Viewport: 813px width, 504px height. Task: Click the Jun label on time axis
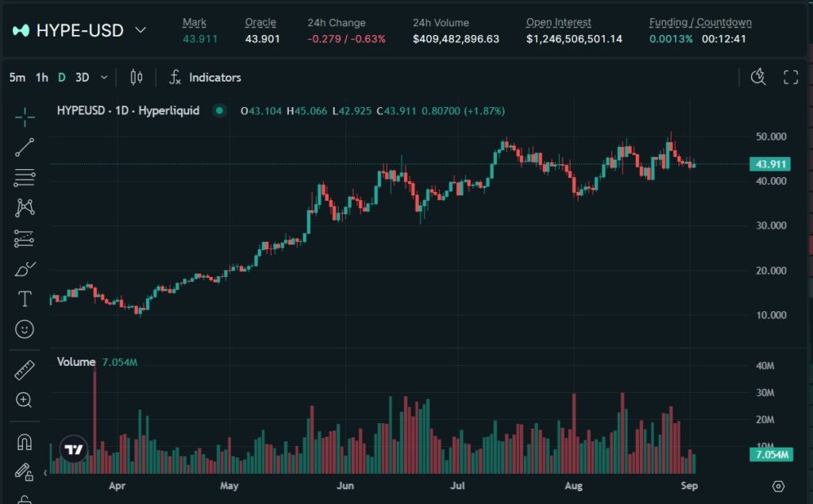coord(345,486)
